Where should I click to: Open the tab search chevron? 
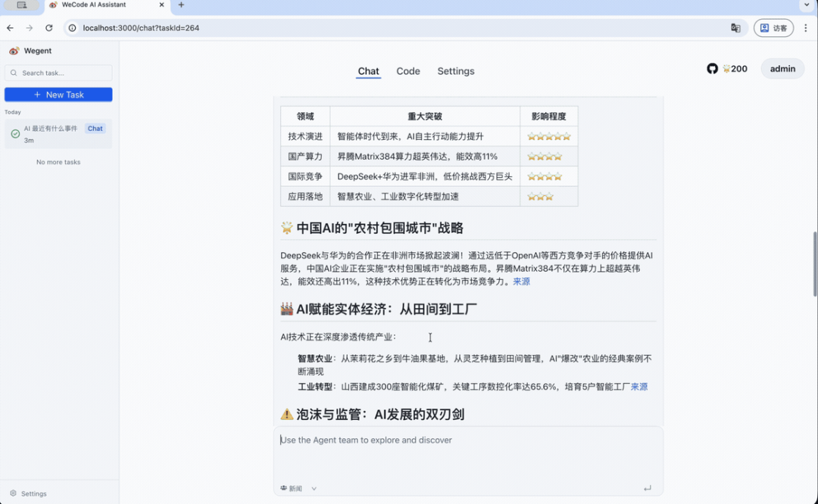coord(807,5)
